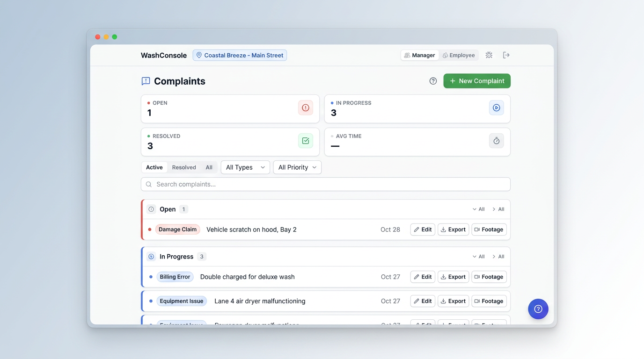Click the Avg Time stopwatch icon
The width and height of the screenshot is (644, 359).
tap(496, 141)
